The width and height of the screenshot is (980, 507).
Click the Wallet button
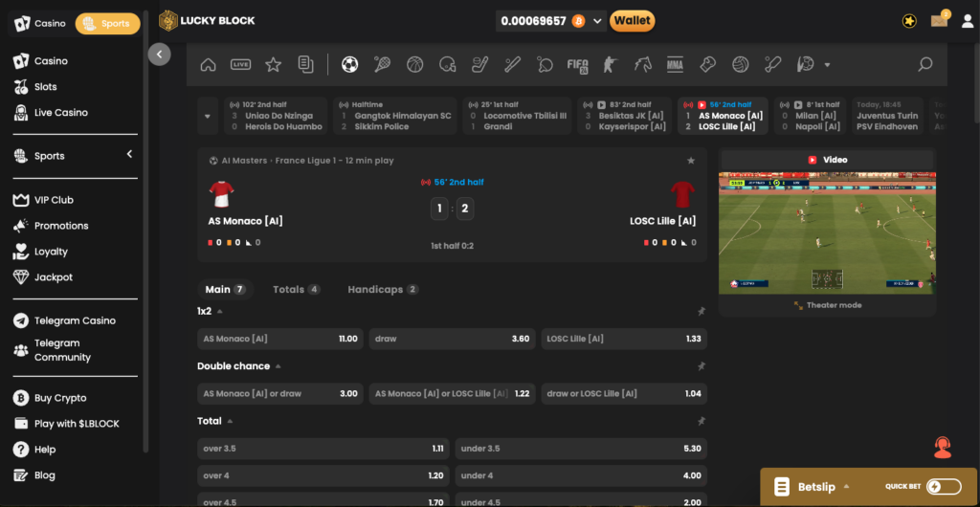pos(632,21)
